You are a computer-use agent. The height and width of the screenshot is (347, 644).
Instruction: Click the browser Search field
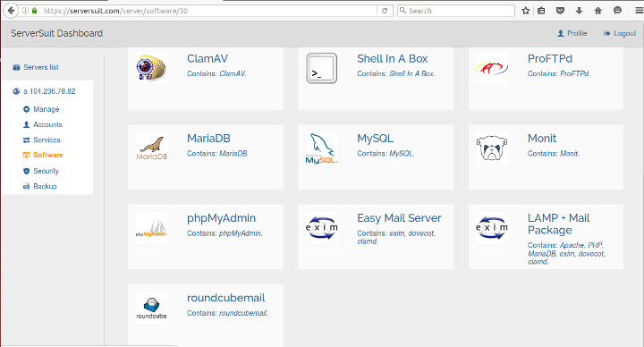coord(456,11)
